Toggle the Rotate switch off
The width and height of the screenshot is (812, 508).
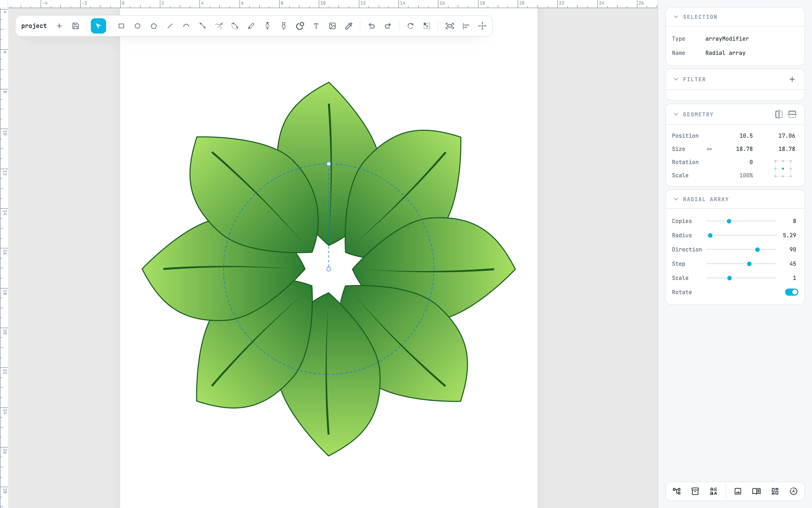click(791, 292)
